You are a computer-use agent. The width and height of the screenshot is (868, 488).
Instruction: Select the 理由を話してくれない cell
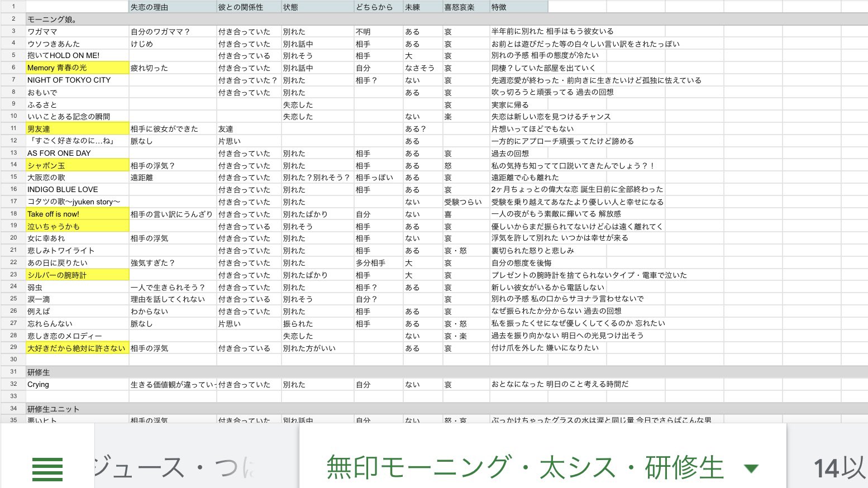tap(173, 299)
